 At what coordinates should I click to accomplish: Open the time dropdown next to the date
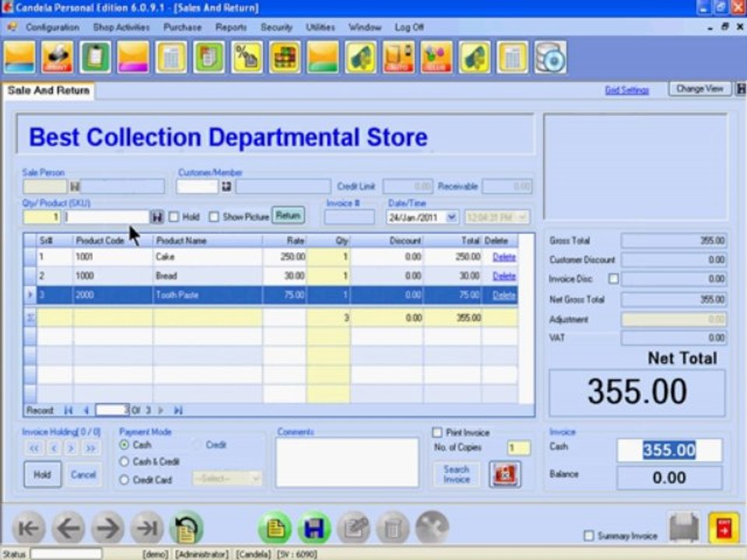pos(522,218)
